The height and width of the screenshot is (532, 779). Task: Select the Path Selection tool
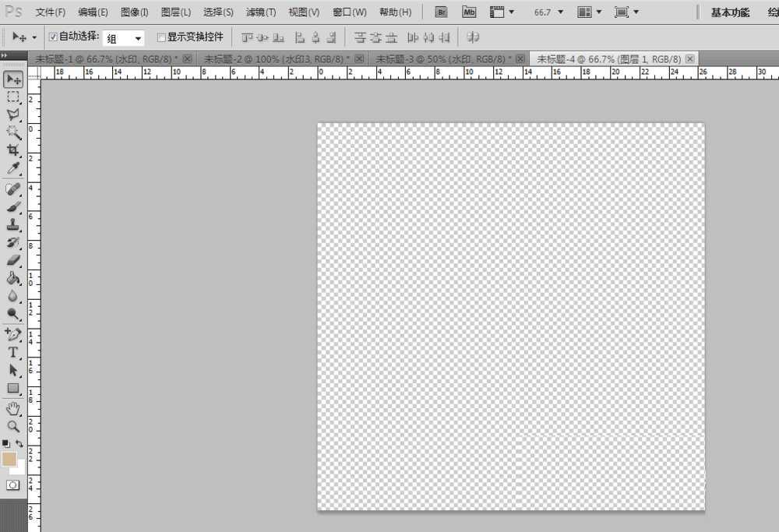(13, 370)
